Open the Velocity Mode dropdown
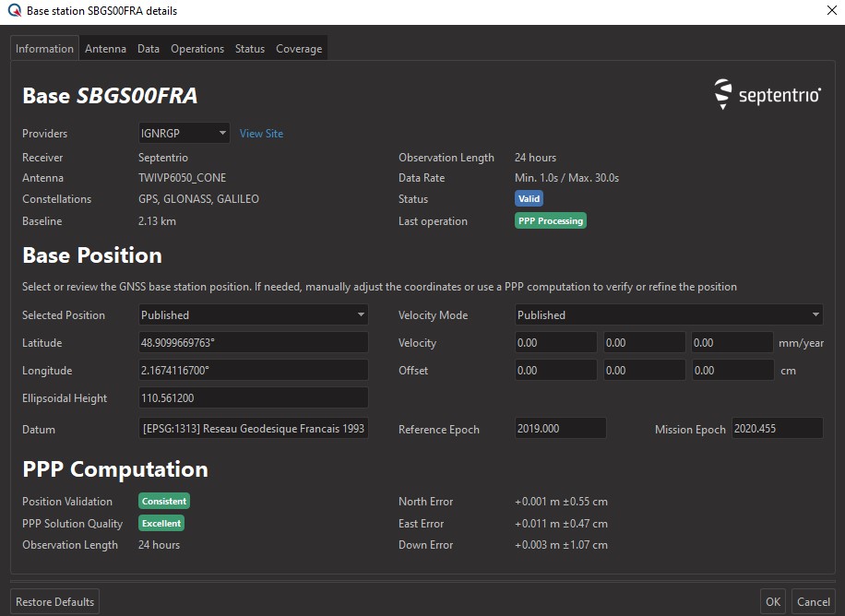845x616 pixels. (x=669, y=315)
